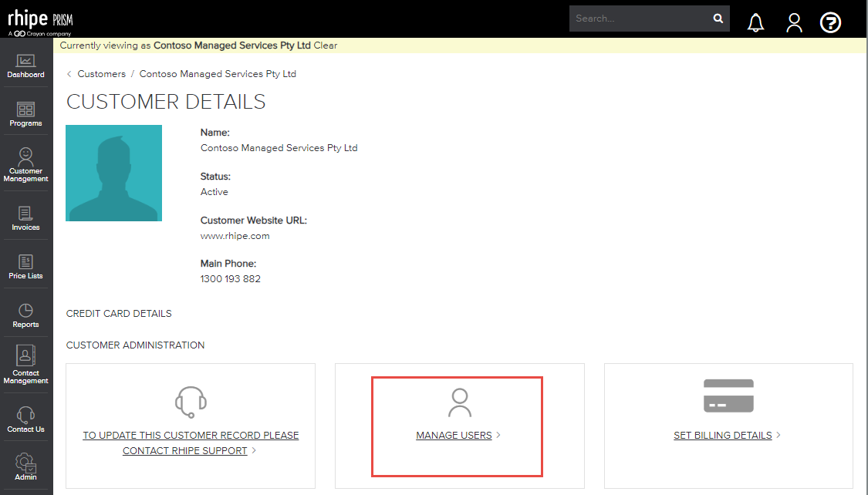Run a search with the magnifier icon
The height and width of the screenshot is (495, 868).
pyautogui.click(x=718, y=18)
